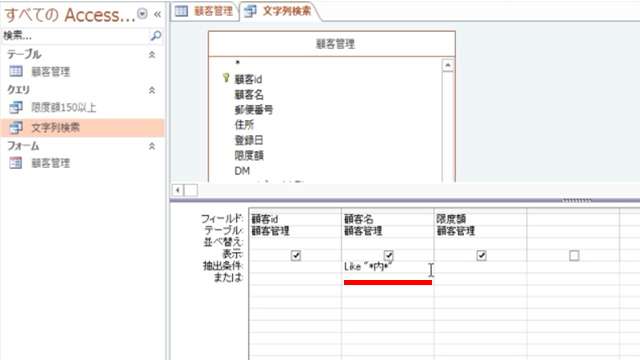This screenshot has height=360, width=640.
Task: Click the query icon on the 文字列検索 tab
Action: 250,11
